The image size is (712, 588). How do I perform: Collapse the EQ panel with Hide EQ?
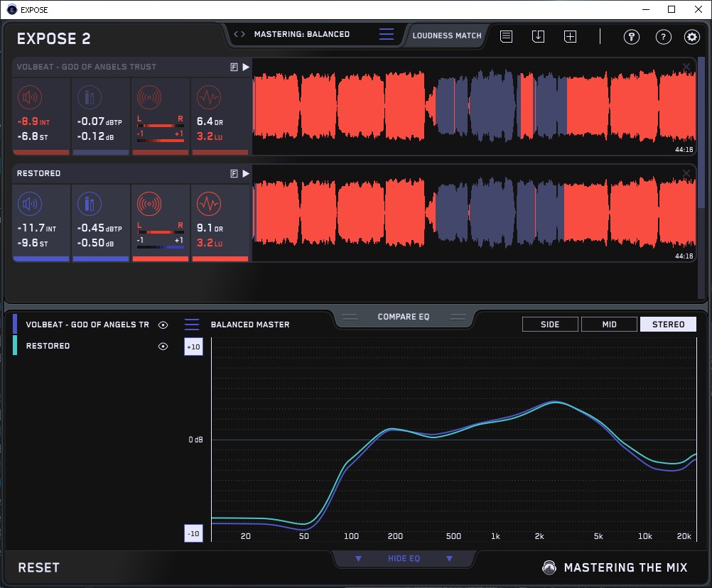click(x=404, y=558)
